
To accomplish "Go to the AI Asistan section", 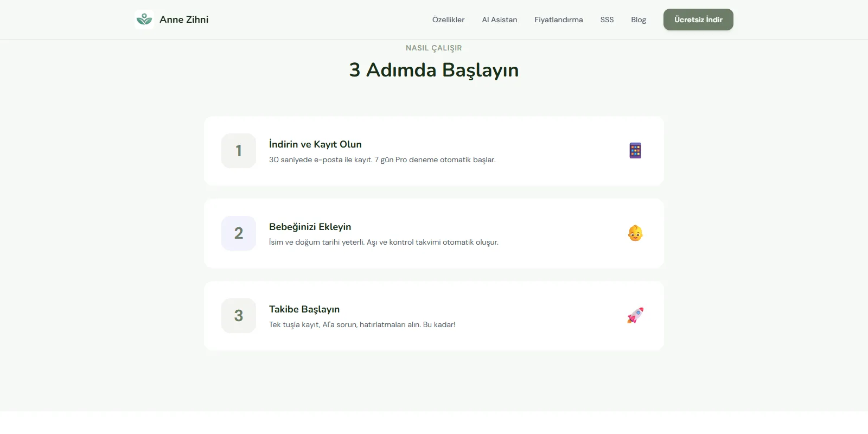I will [500, 20].
